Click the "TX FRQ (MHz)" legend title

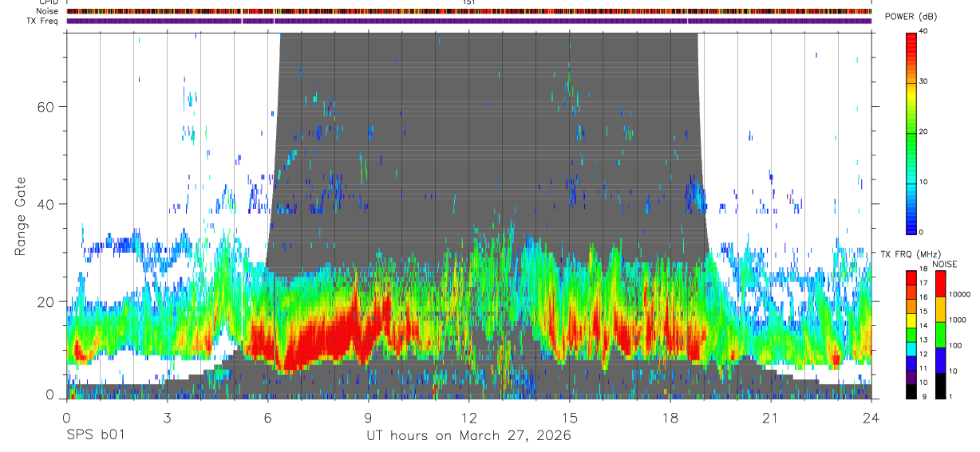coord(912,254)
